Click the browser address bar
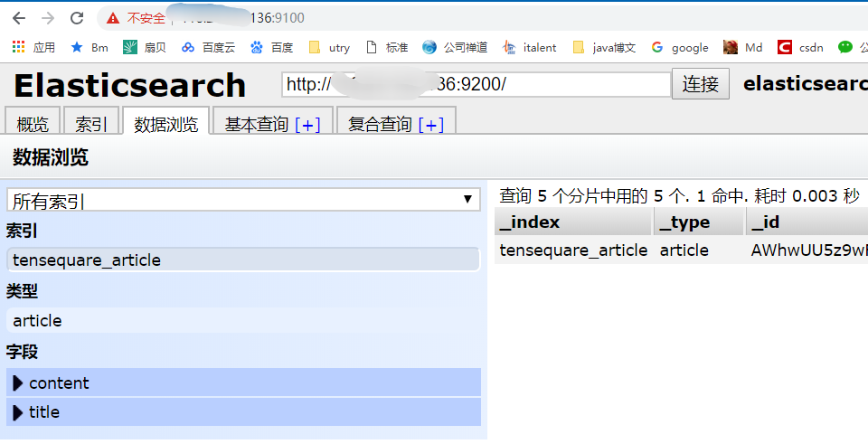This screenshot has width=868, height=444. (x=482, y=18)
